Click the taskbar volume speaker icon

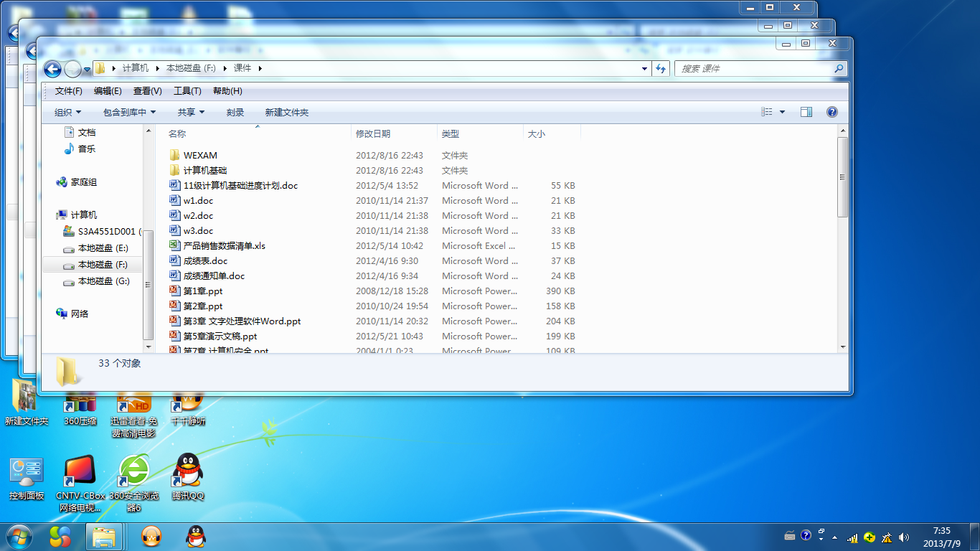904,537
